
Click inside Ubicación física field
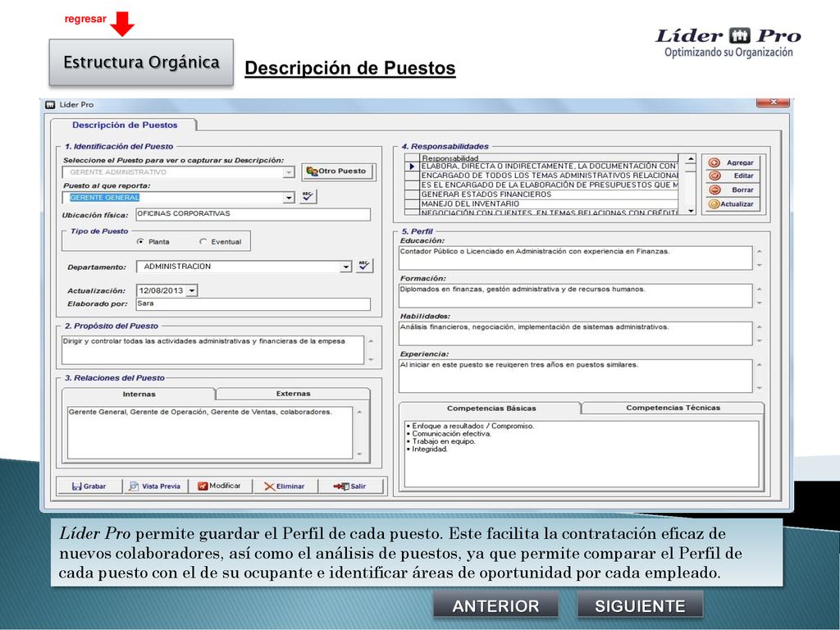pyautogui.click(x=253, y=214)
